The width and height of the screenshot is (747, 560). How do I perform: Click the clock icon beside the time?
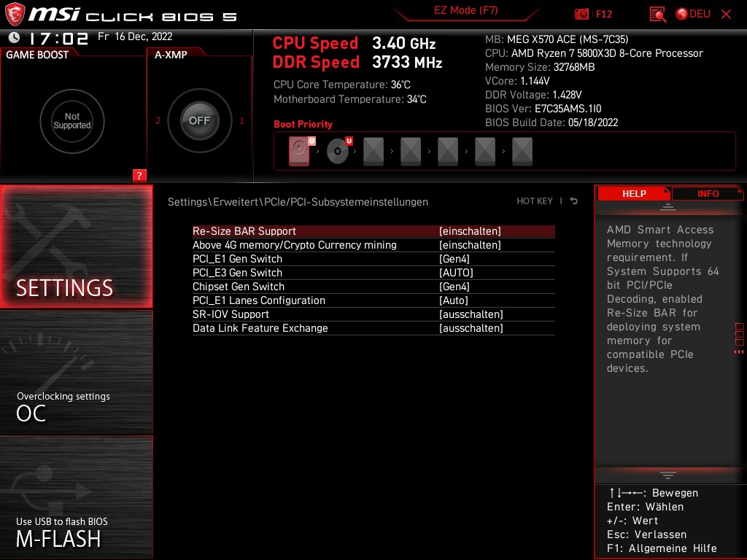pyautogui.click(x=15, y=37)
